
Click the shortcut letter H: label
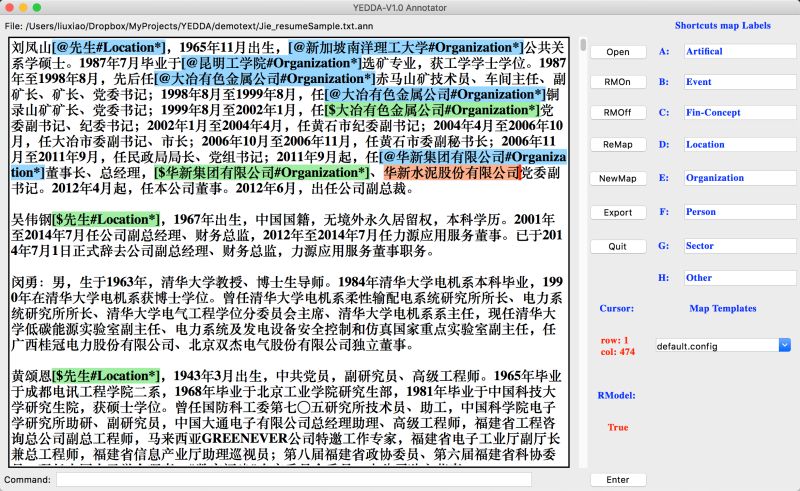[664, 278]
